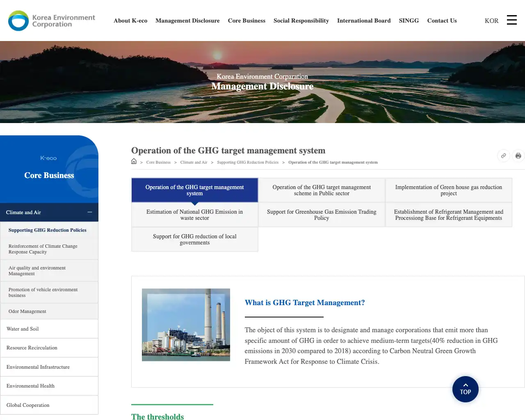This screenshot has width=525, height=420.
Task: Open the Implementation of Green house gas reduction project tab
Action: 449,190
